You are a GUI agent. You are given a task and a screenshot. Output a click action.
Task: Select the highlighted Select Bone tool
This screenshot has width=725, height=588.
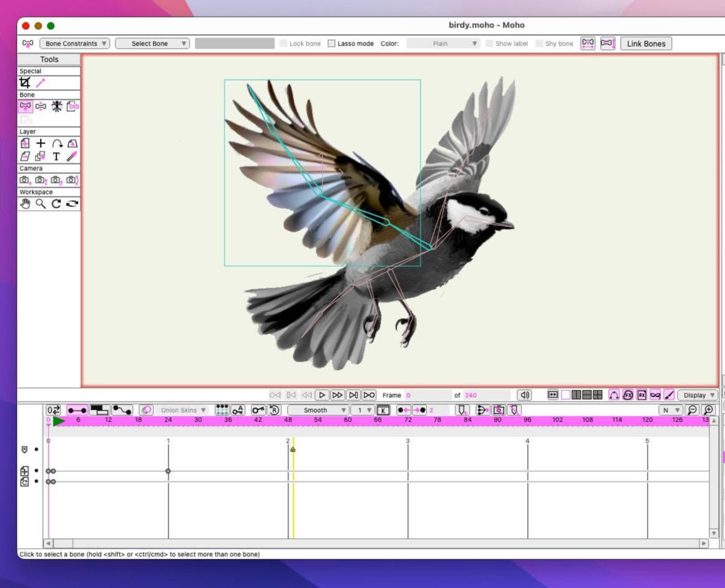pos(26,107)
